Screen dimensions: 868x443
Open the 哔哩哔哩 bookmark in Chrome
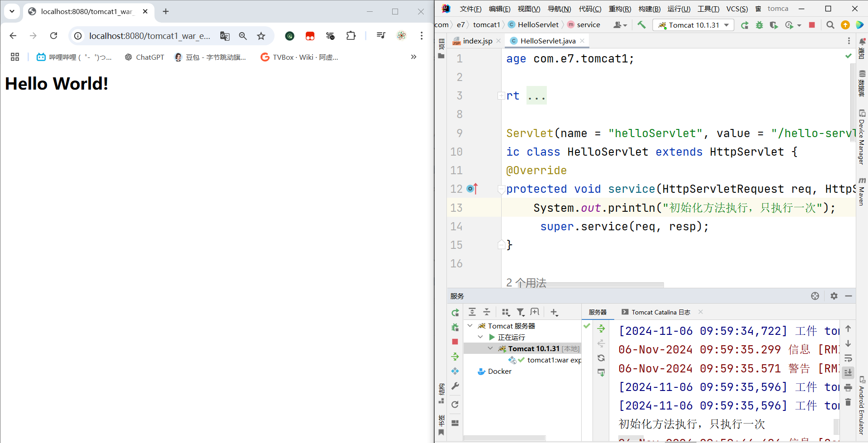coord(74,57)
